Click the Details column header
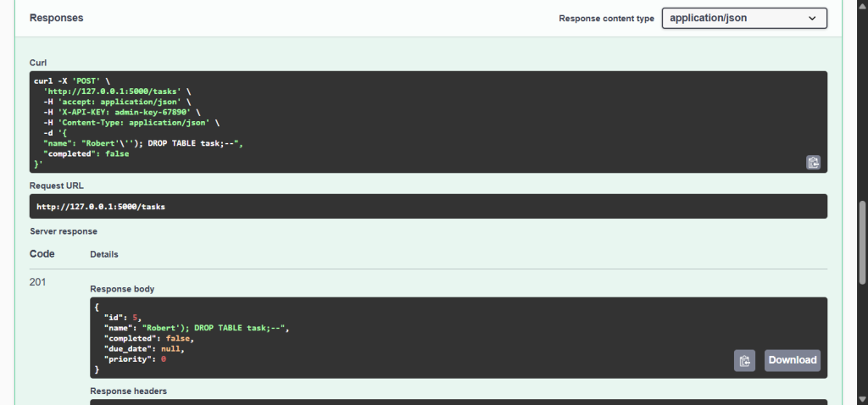The width and height of the screenshot is (868, 405). pyautogui.click(x=104, y=254)
